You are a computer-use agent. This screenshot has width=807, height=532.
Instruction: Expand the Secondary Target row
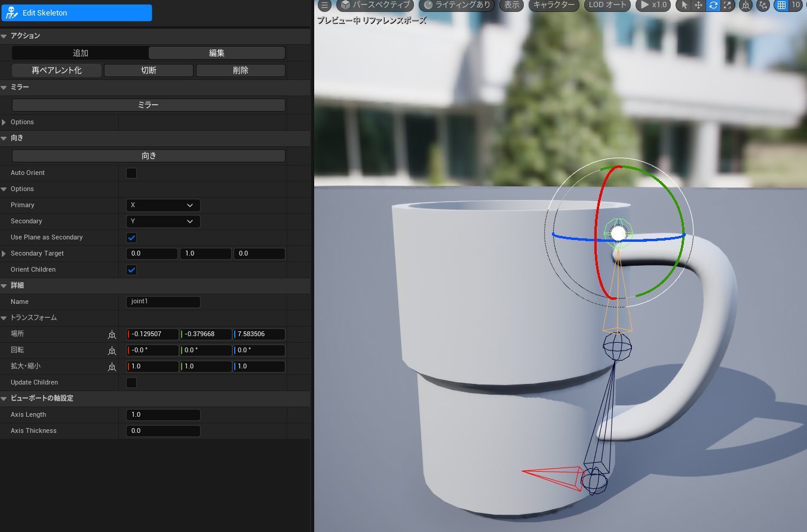click(x=6, y=253)
